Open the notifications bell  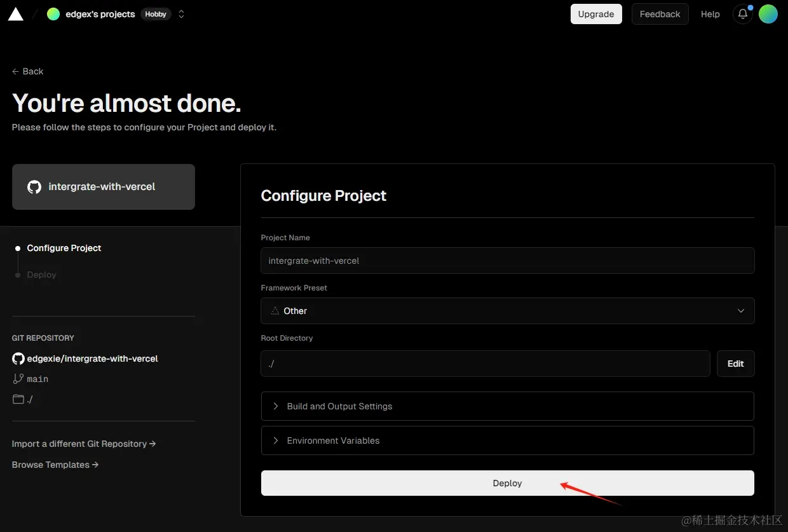click(742, 14)
